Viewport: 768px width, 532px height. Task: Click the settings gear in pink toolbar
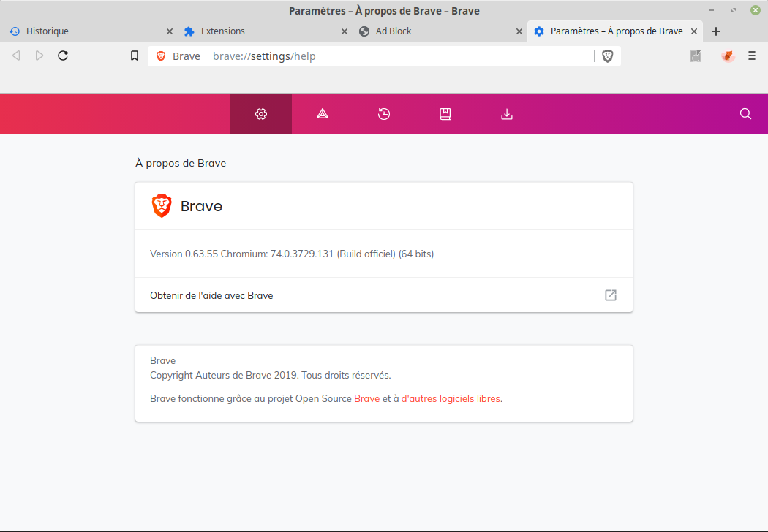(x=261, y=114)
